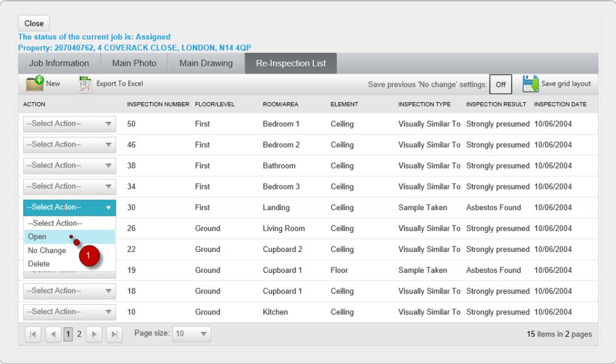The width and height of the screenshot is (616, 364).
Task: Sort by Room/Area column header
Action: pyautogui.click(x=280, y=104)
